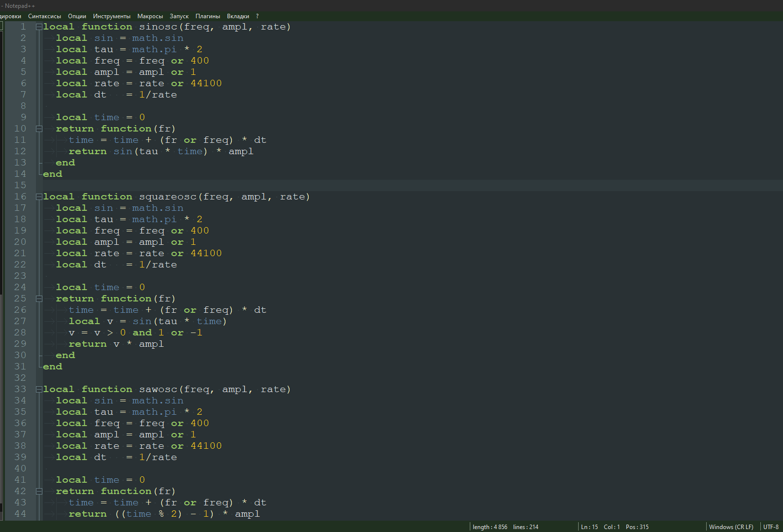This screenshot has width=783, height=532.
Task: Click the 'return' keyword on line 29
Action: [88, 344]
